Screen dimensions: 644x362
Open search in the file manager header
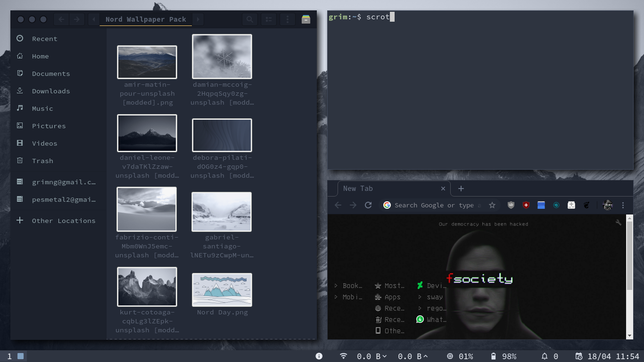pyautogui.click(x=249, y=19)
